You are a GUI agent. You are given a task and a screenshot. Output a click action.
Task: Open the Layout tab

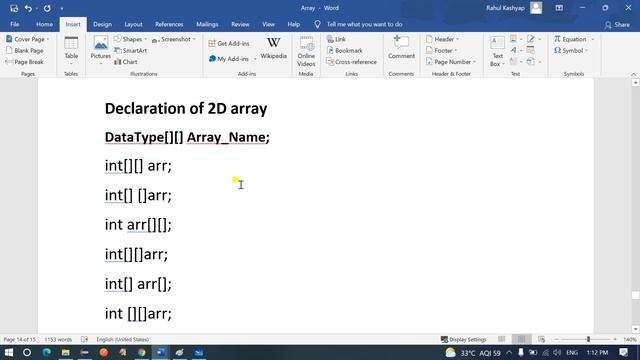133,24
